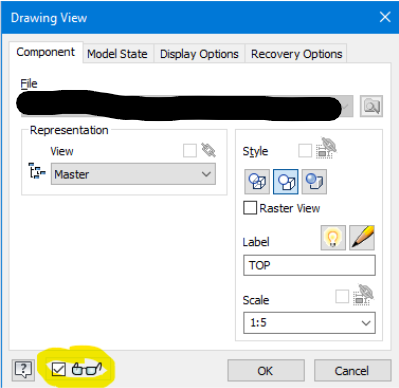Open the Edit View Label pencil icon
Image resolution: width=399 pixels, height=388 pixels.
(x=362, y=237)
